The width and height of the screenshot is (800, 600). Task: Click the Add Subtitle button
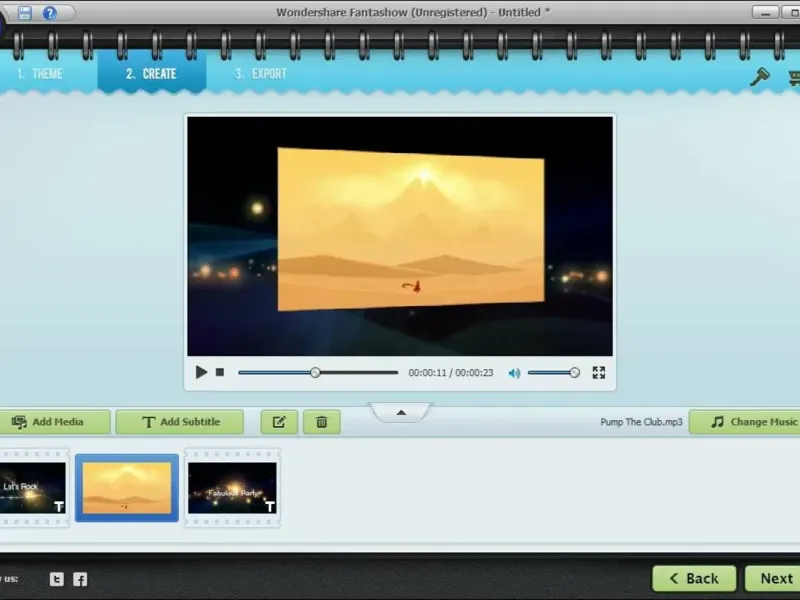point(180,422)
